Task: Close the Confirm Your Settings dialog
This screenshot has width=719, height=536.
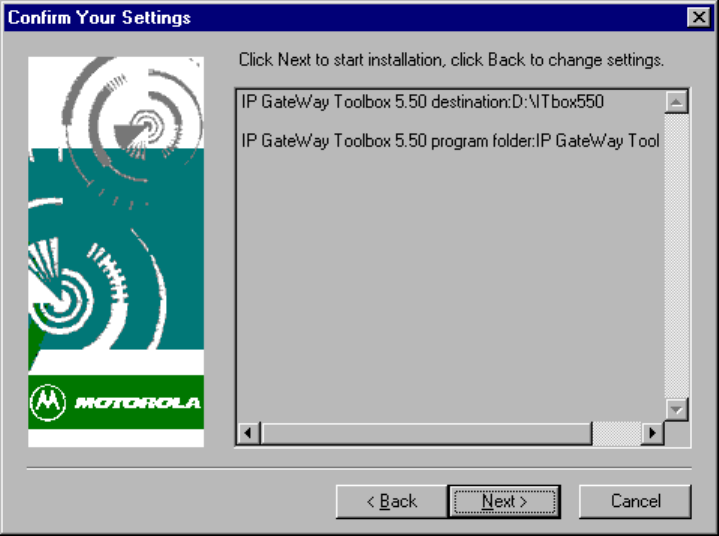Action: click(x=699, y=17)
